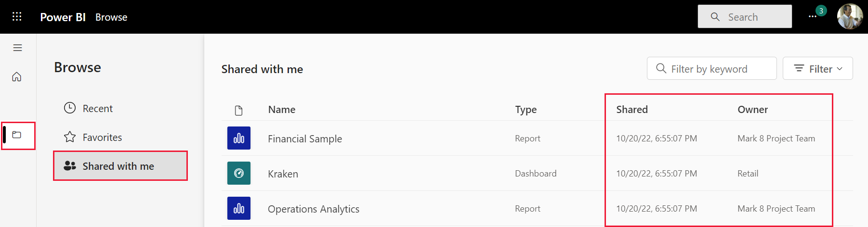Image resolution: width=868 pixels, height=227 pixels.
Task: Sort by the Shared column header
Action: [632, 110]
